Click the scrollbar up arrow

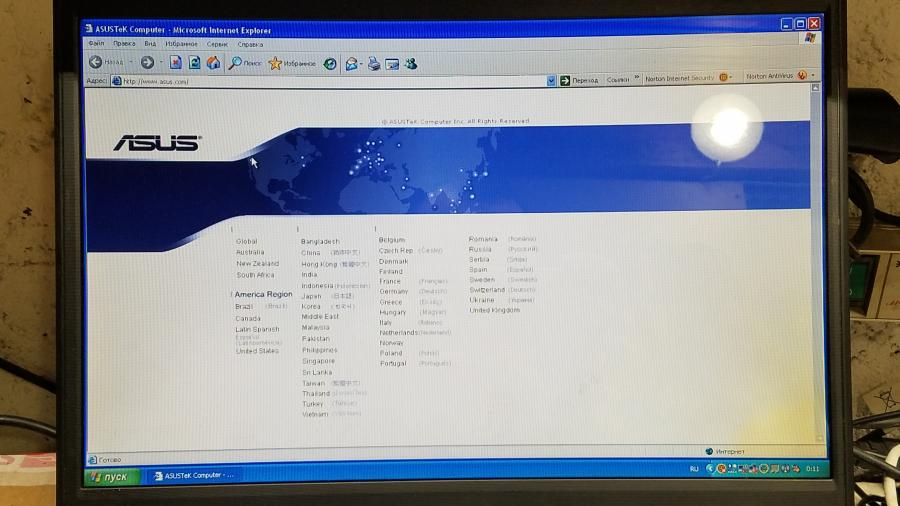click(815, 88)
